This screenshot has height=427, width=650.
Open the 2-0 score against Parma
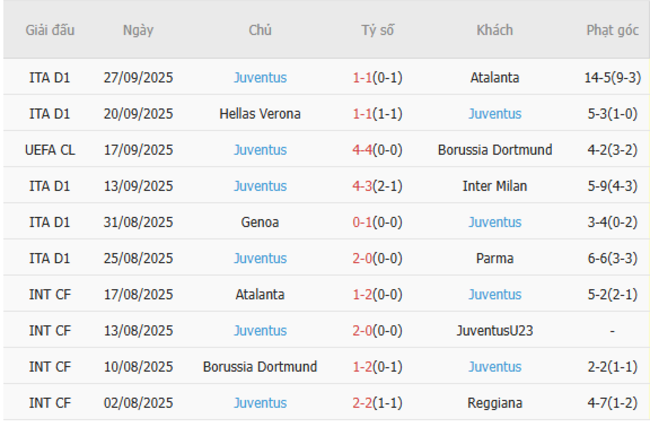pyautogui.click(x=377, y=258)
